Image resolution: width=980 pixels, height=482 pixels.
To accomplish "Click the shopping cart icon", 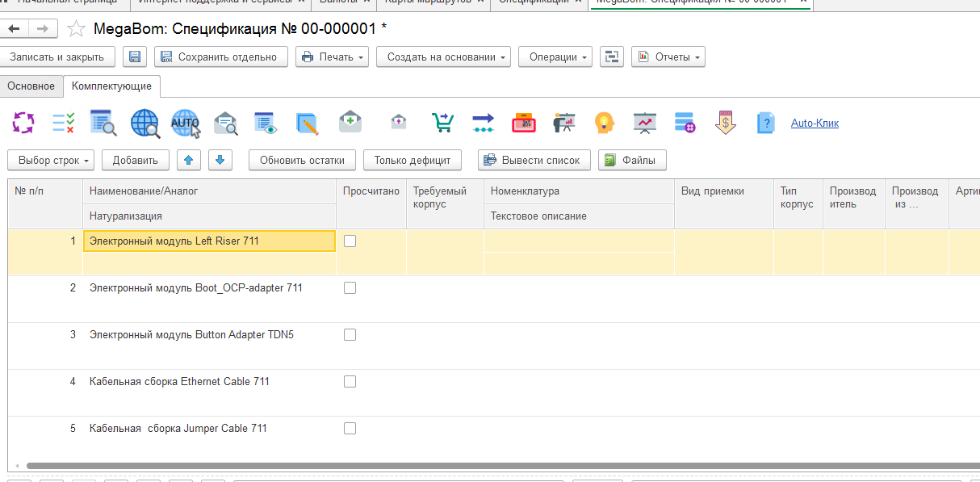I will click(442, 123).
